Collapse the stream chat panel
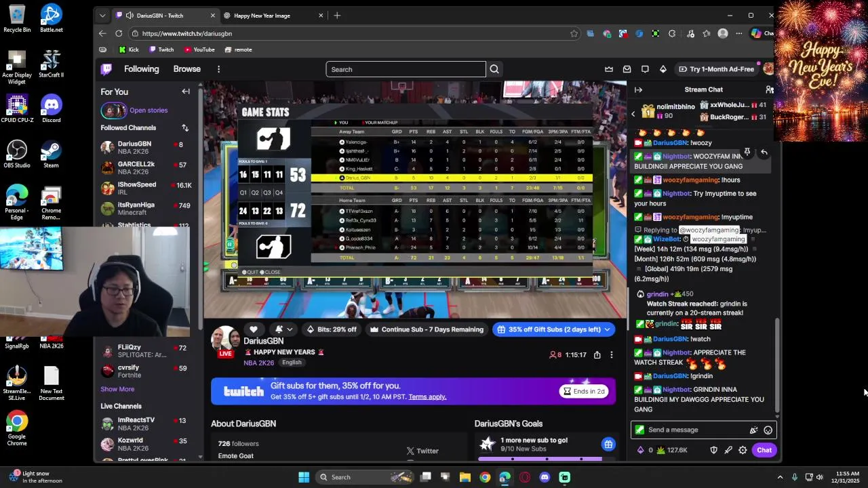 [638, 89]
